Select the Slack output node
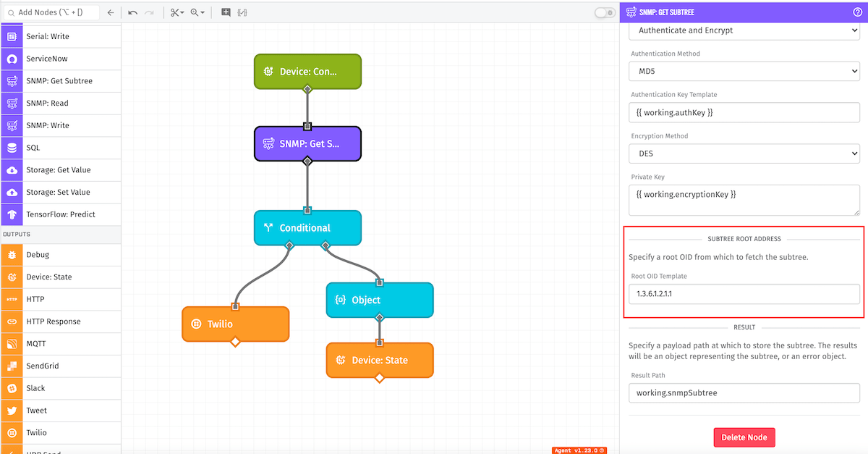This screenshot has height=454, width=868. click(61, 388)
